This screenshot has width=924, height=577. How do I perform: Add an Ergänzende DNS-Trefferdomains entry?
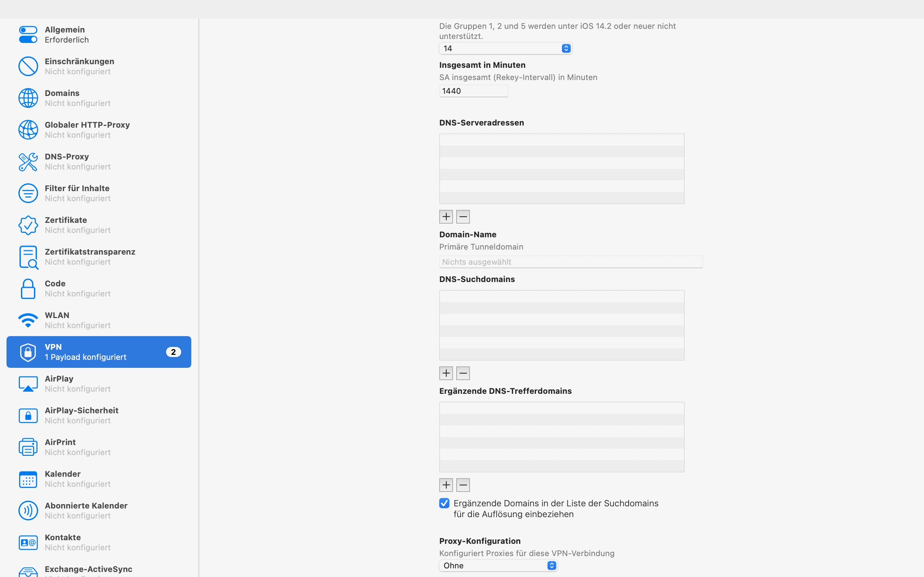click(x=446, y=485)
